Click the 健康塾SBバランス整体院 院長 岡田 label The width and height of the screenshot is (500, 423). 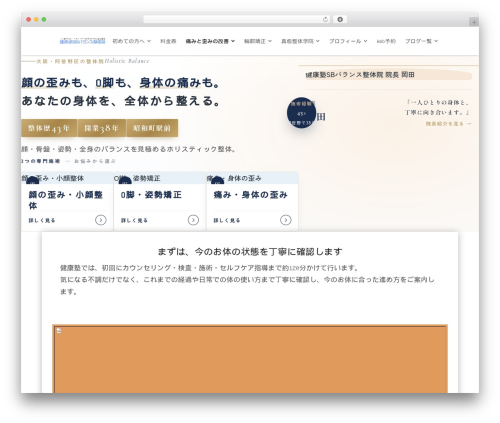click(360, 75)
